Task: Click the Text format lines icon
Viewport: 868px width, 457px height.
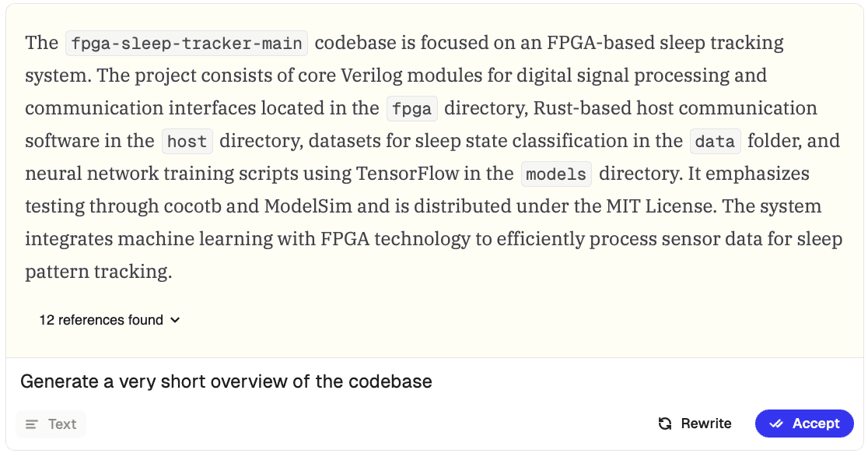Action: pos(32,424)
